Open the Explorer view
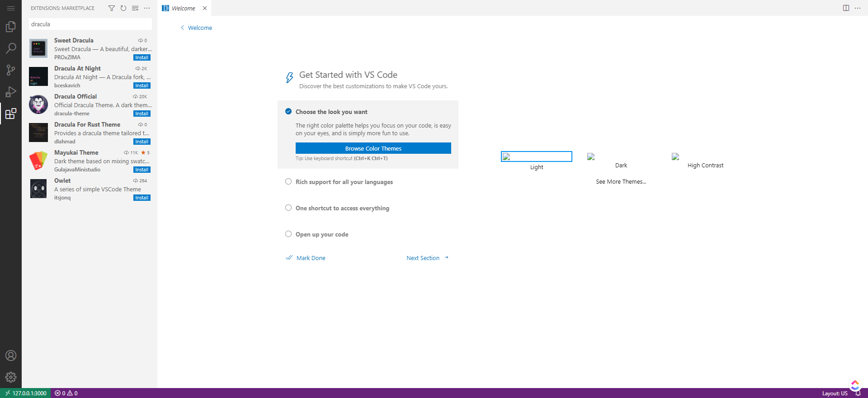Screen dimensions: 868x398 point(11,27)
